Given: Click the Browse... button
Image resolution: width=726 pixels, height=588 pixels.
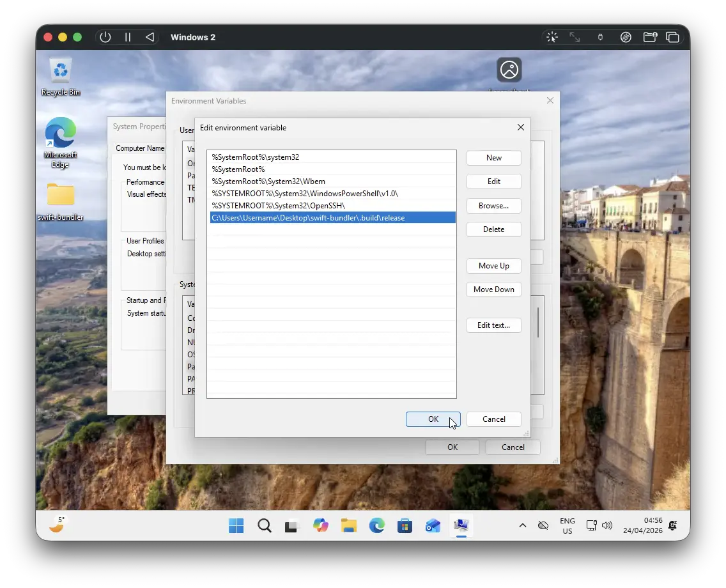Looking at the screenshot, I should coord(493,206).
